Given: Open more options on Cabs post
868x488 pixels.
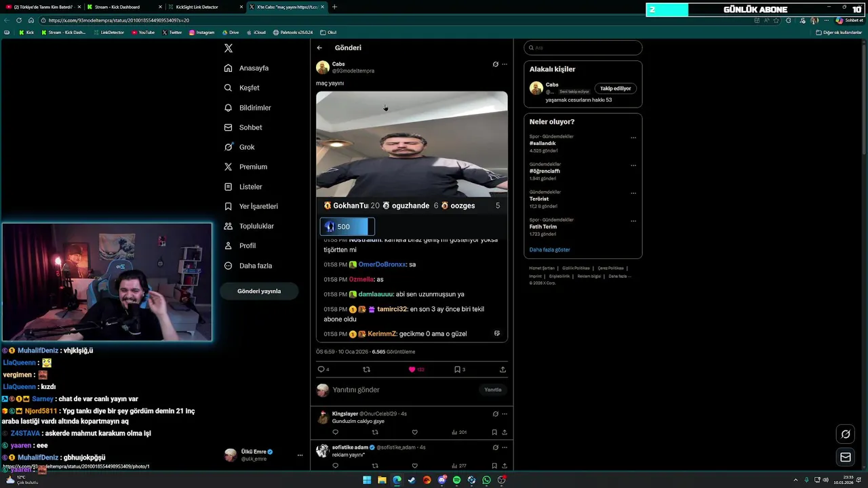Looking at the screenshot, I should pos(504,64).
